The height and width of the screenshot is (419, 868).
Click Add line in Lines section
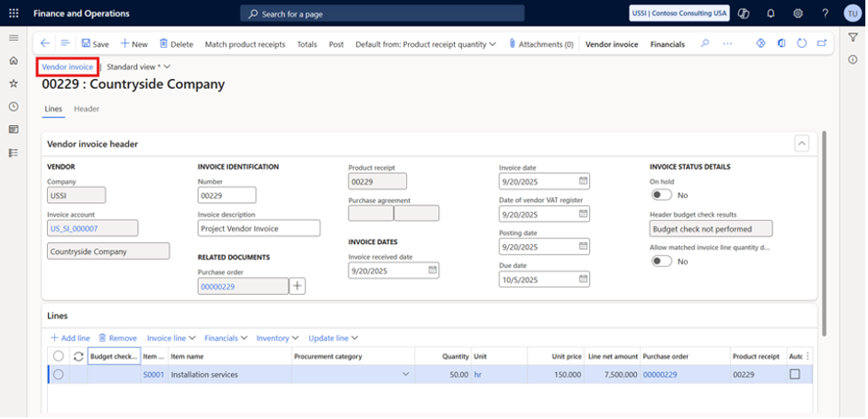click(70, 337)
